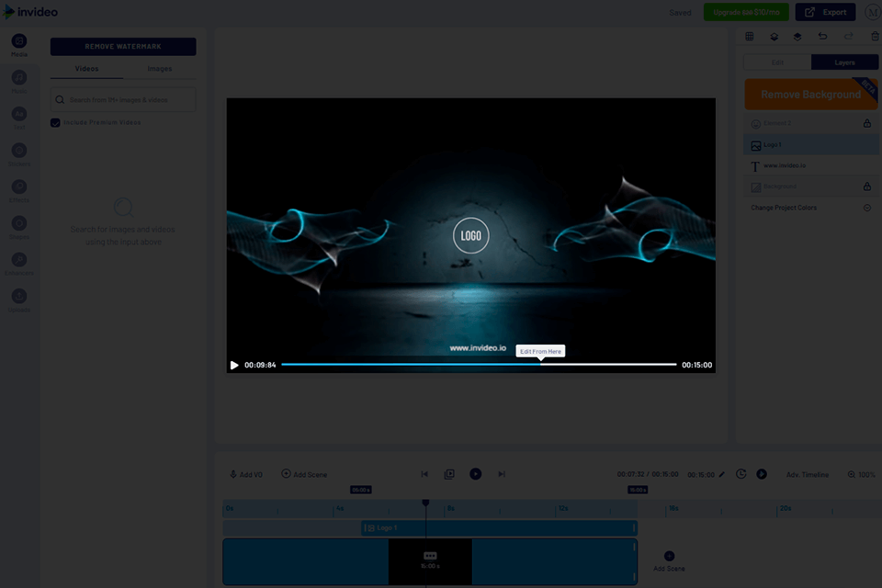Unlock the Element 2 layer
Image resolution: width=882 pixels, height=588 pixels.
coord(867,122)
